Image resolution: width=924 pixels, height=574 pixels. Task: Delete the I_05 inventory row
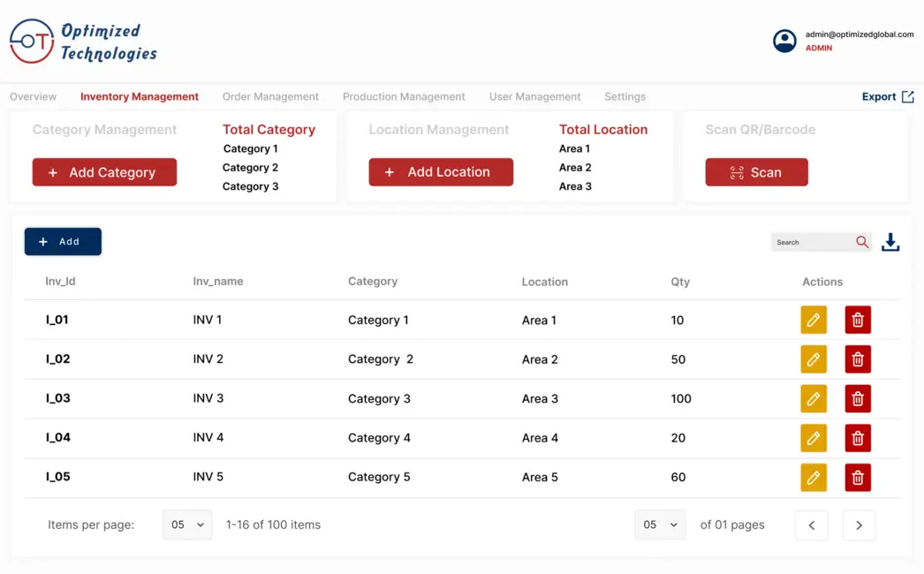point(858,478)
